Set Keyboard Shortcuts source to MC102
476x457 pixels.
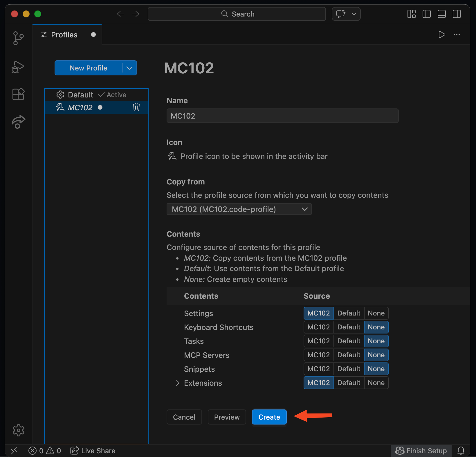[318, 327]
